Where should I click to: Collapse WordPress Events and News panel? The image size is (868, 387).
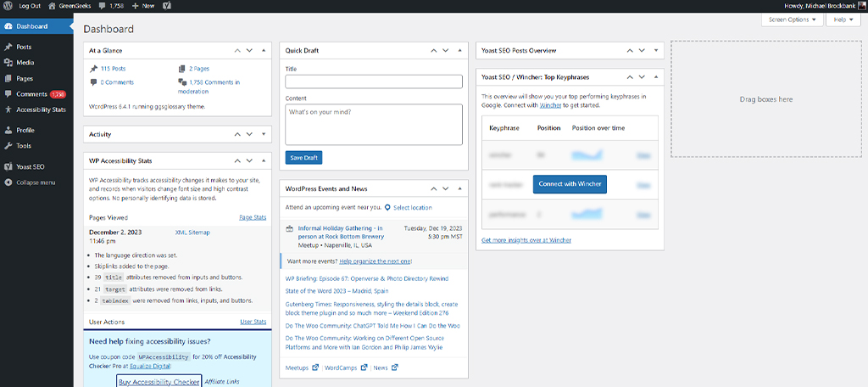pos(460,188)
